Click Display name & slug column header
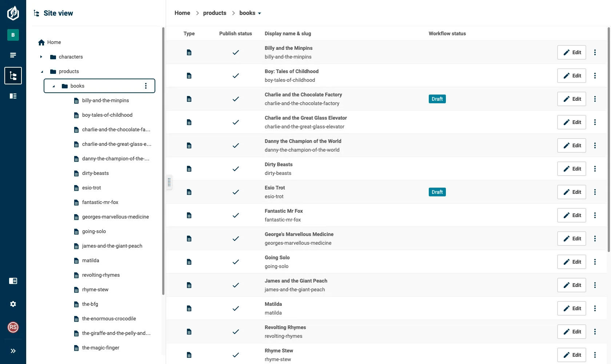Screen dimensions: 611x364 pyautogui.click(x=288, y=33)
